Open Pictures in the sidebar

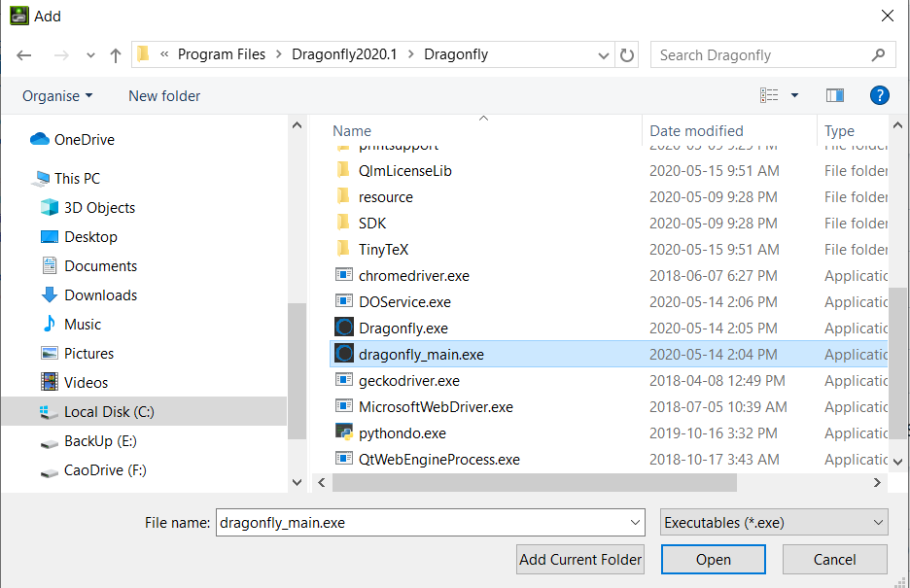coord(77,353)
